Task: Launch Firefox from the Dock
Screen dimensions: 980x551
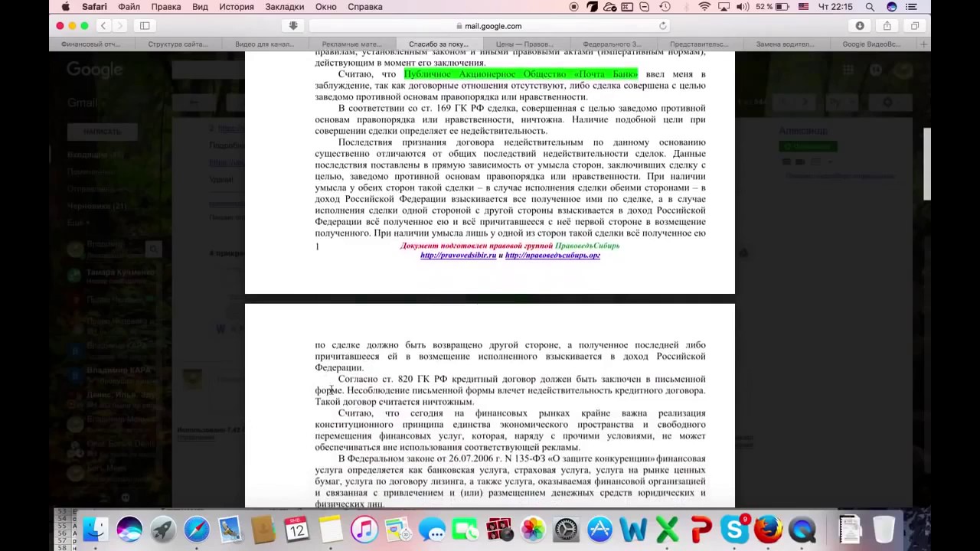Action: pyautogui.click(x=769, y=530)
